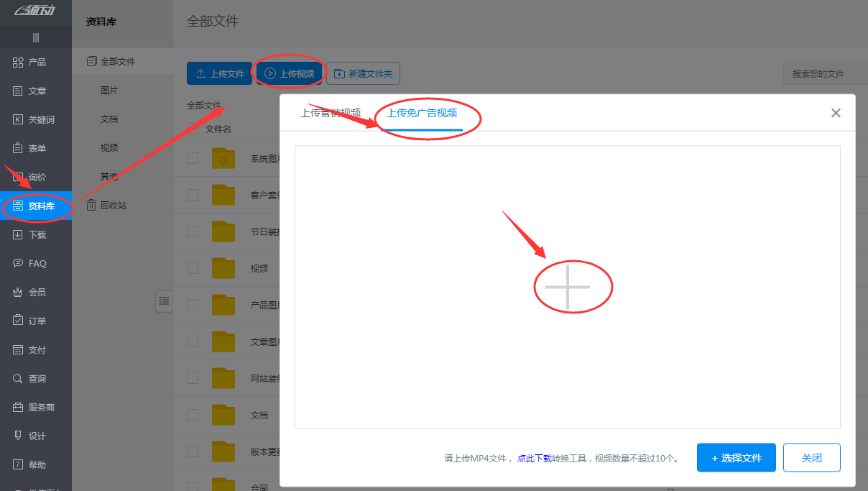Check the box next to the 系统图 folder
Image resolution: width=868 pixels, height=491 pixels.
tap(192, 157)
